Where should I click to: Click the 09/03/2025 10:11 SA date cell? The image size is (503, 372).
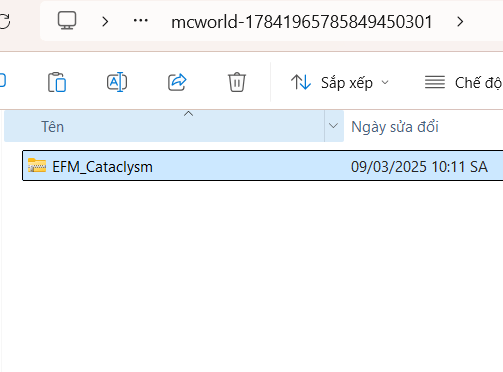coord(419,166)
